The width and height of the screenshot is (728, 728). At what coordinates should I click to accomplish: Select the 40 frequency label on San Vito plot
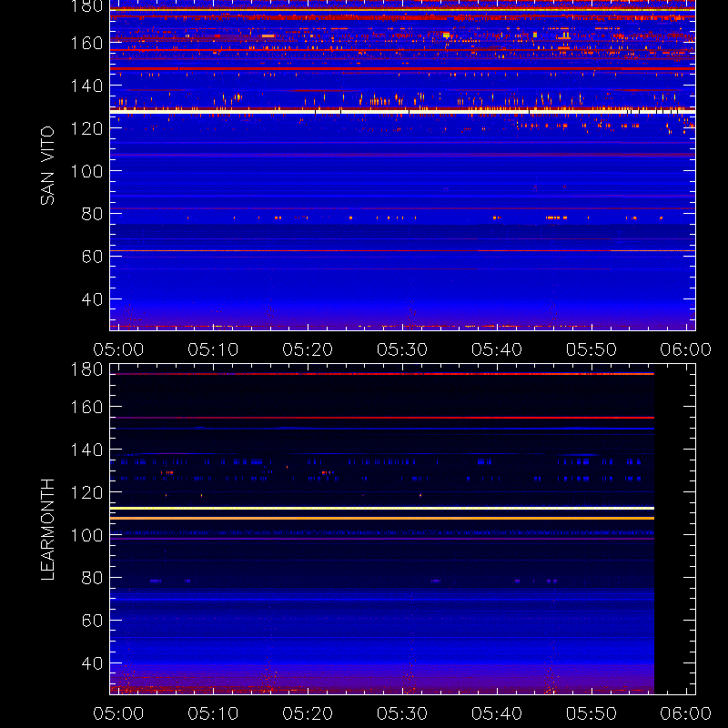pos(92,299)
